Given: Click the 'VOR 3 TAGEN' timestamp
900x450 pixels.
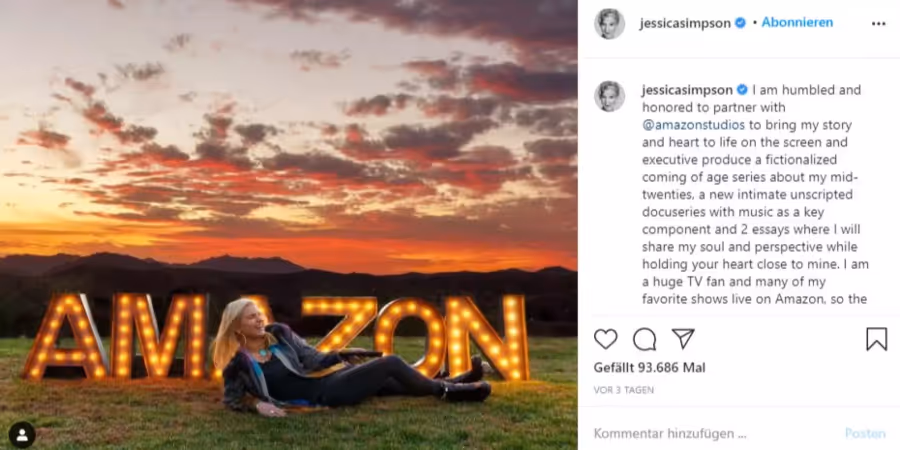Looking at the screenshot, I should pos(623,390).
